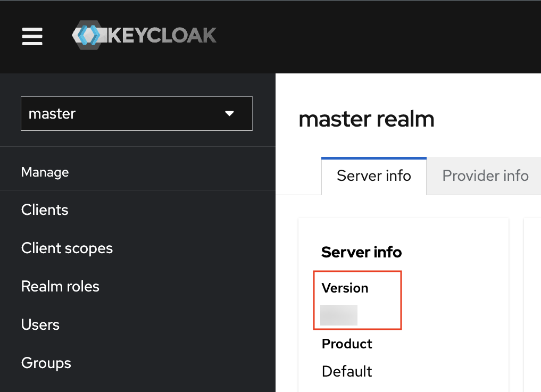
Task: Click the Manage section header
Action: tap(45, 172)
